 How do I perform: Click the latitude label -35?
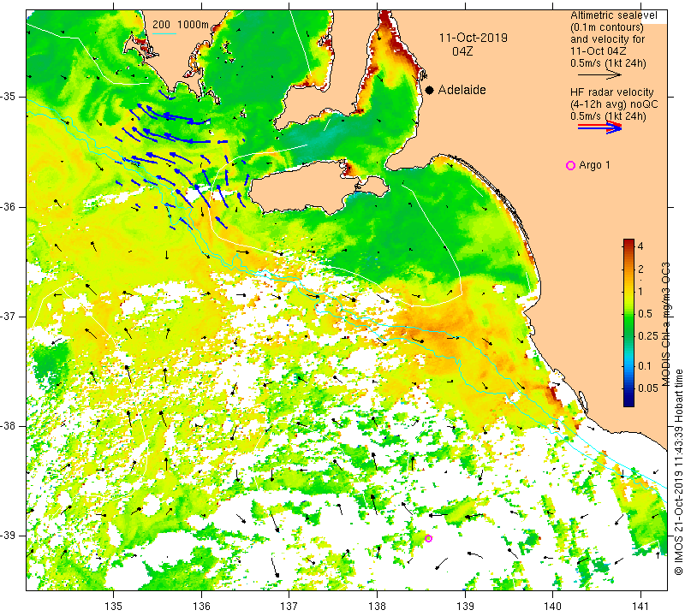point(8,97)
